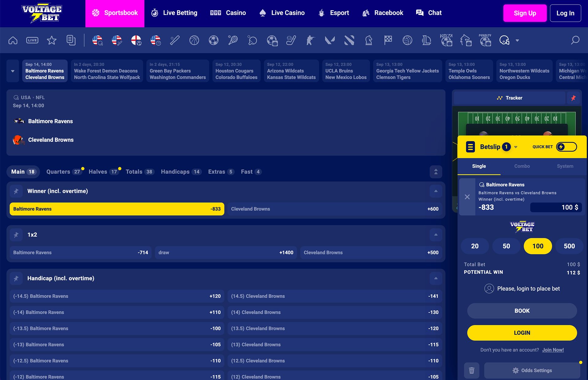The height and width of the screenshot is (380, 588).
Task: Click the racing checkered flag icon
Action: [388, 40]
